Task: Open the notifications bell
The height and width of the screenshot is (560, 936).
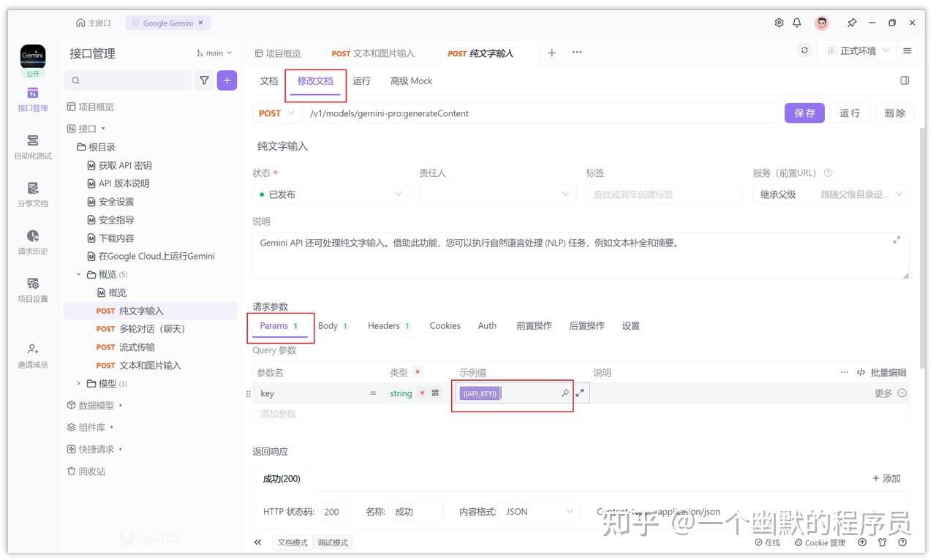Action: (x=797, y=23)
